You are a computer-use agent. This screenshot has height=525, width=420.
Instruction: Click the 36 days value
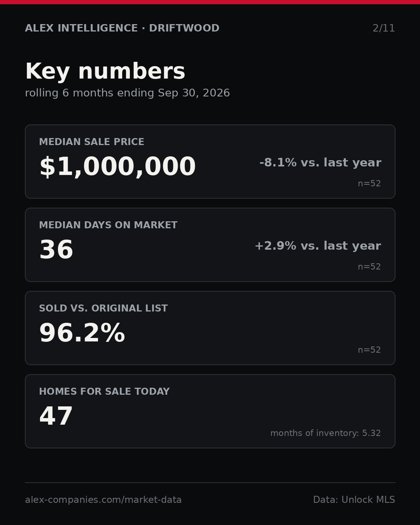coord(56,250)
